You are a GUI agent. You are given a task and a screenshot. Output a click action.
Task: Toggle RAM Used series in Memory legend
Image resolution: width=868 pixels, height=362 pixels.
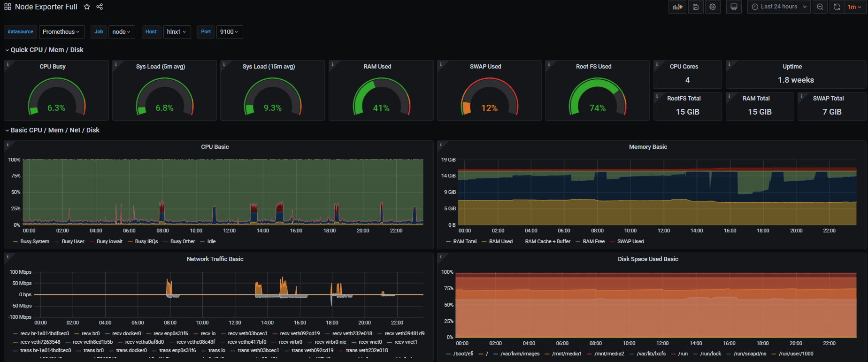coord(500,241)
